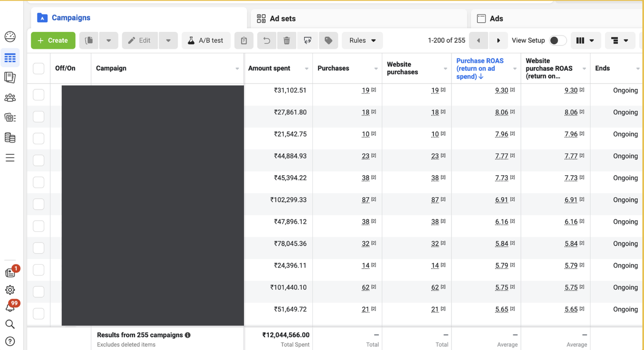644x350 pixels.
Task: Click the 9.30 Purchase ROAS value
Action: click(x=502, y=91)
